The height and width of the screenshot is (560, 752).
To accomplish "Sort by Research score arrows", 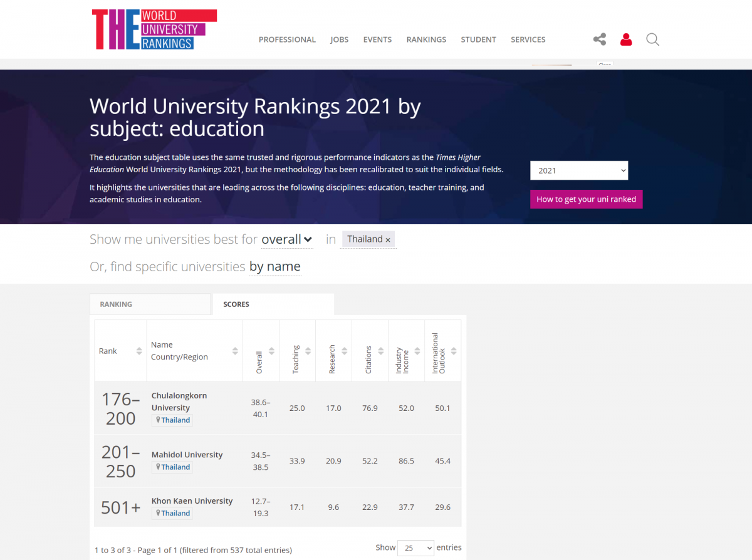I will [344, 351].
